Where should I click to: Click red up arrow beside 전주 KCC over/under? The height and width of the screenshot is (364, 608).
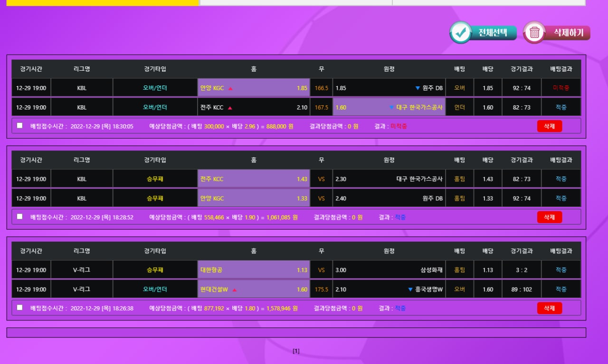[230, 108]
